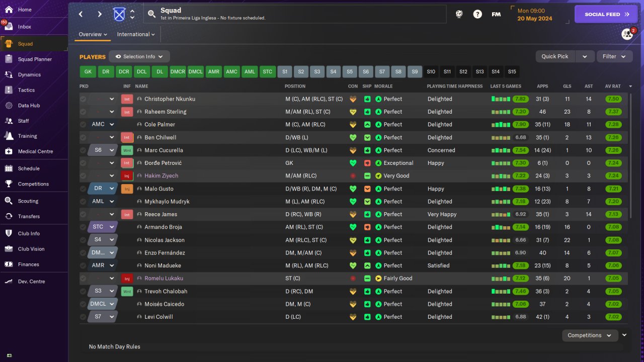Image resolution: width=644 pixels, height=362 pixels.
Task: Open the Inbox with 150 notifications
Action: (9, 27)
